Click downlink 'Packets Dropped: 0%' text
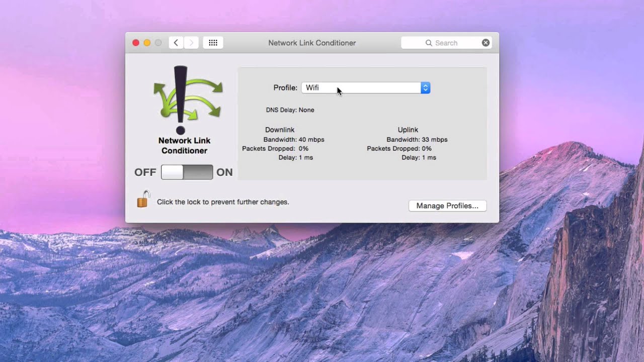Image resolution: width=644 pixels, height=362 pixels. (275, 148)
